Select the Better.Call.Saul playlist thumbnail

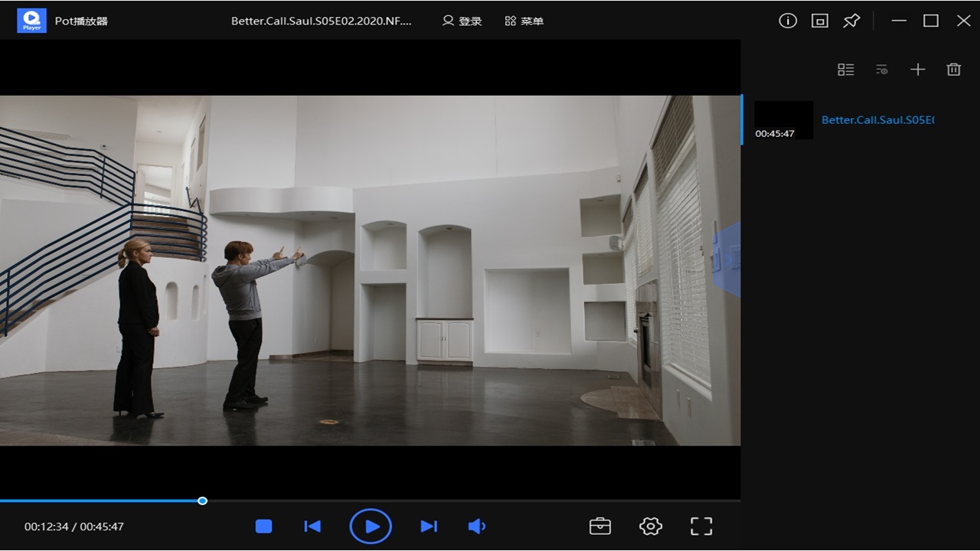tap(783, 120)
